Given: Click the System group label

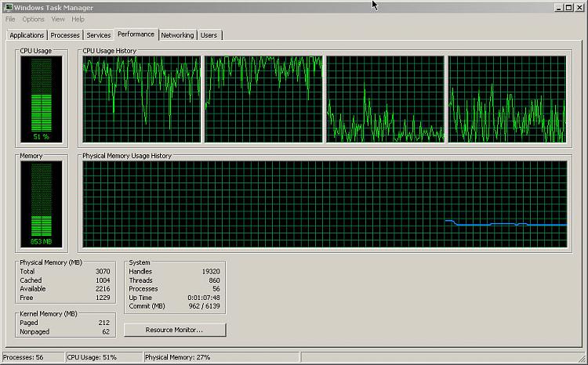Looking at the screenshot, I should pos(140,262).
